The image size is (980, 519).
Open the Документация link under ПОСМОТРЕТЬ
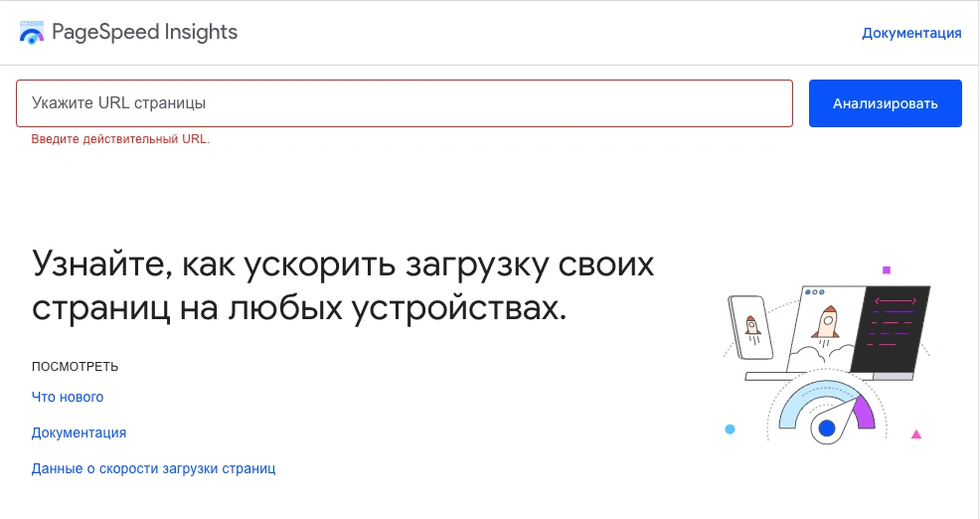pyautogui.click(x=79, y=432)
